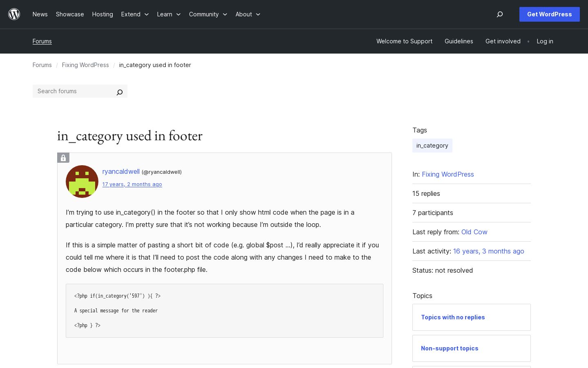588x368 pixels.
Task: Click the in_category used in footer title
Action: [x=130, y=136]
